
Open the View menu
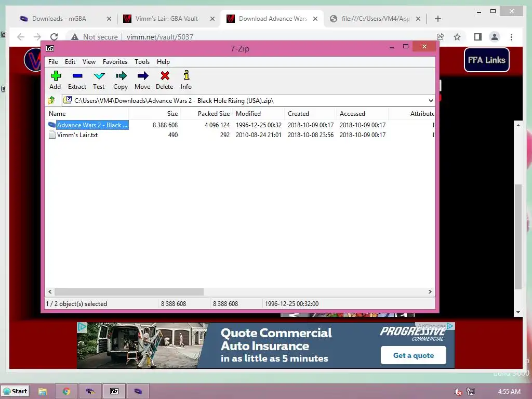pos(89,61)
